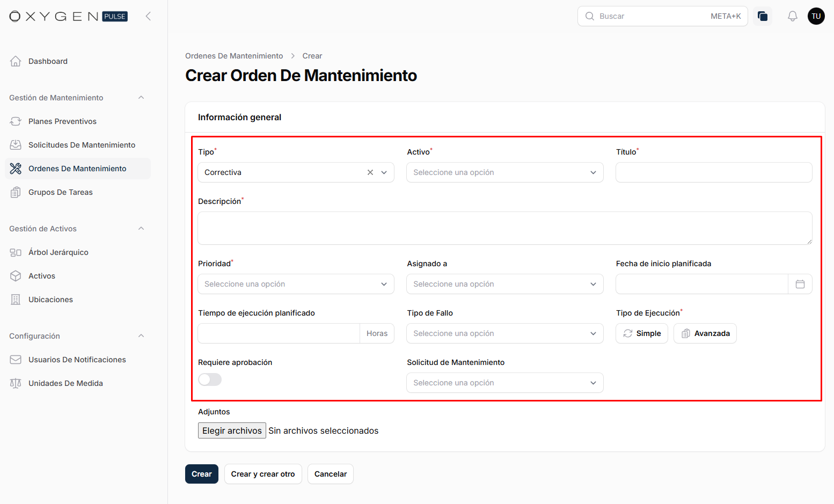Open the calendar date picker icon
Image resolution: width=834 pixels, height=504 pixels.
[800, 284]
